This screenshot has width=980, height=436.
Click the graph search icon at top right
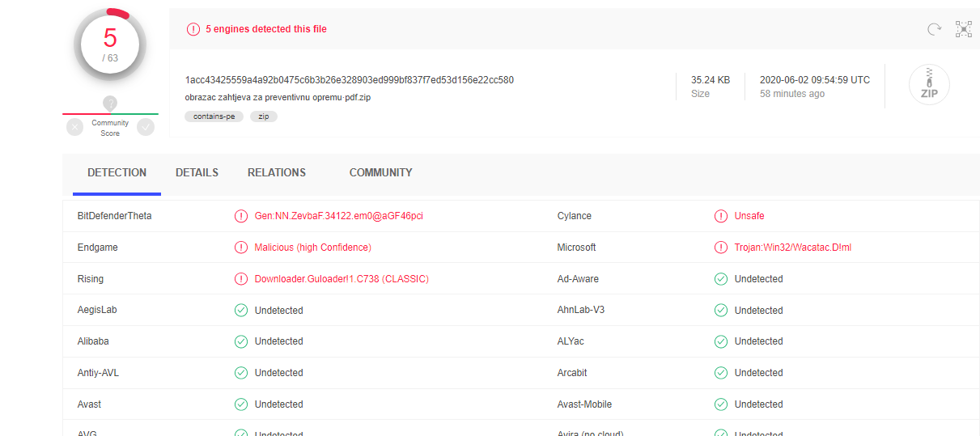(963, 29)
